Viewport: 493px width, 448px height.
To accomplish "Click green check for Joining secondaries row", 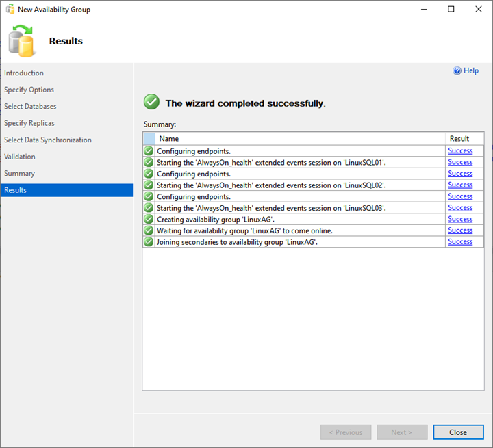I will pos(149,242).
